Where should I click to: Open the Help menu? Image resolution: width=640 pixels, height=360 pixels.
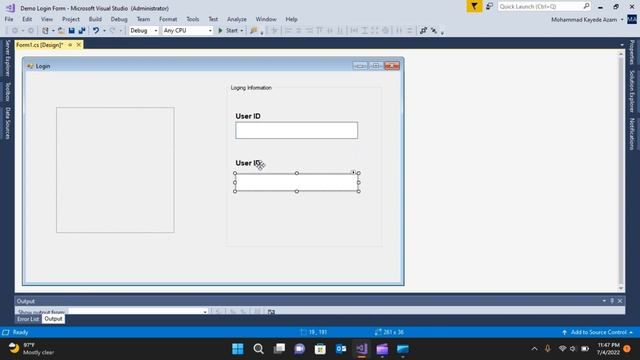[x=291, y=19]
